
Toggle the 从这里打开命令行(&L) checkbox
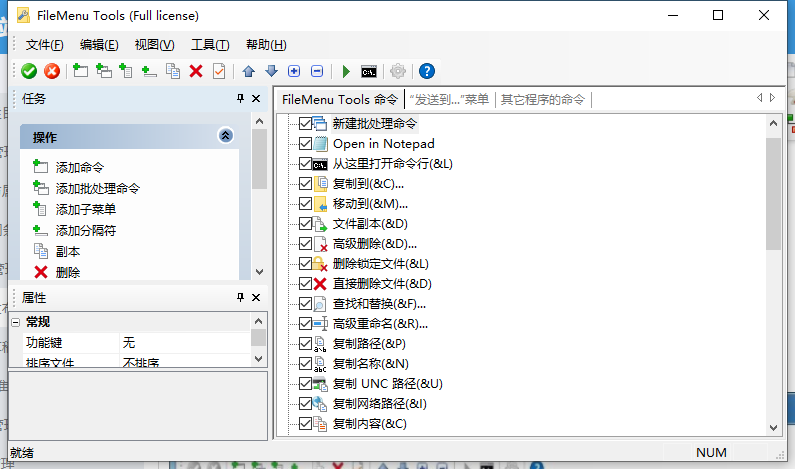click(x=305, y=163)
